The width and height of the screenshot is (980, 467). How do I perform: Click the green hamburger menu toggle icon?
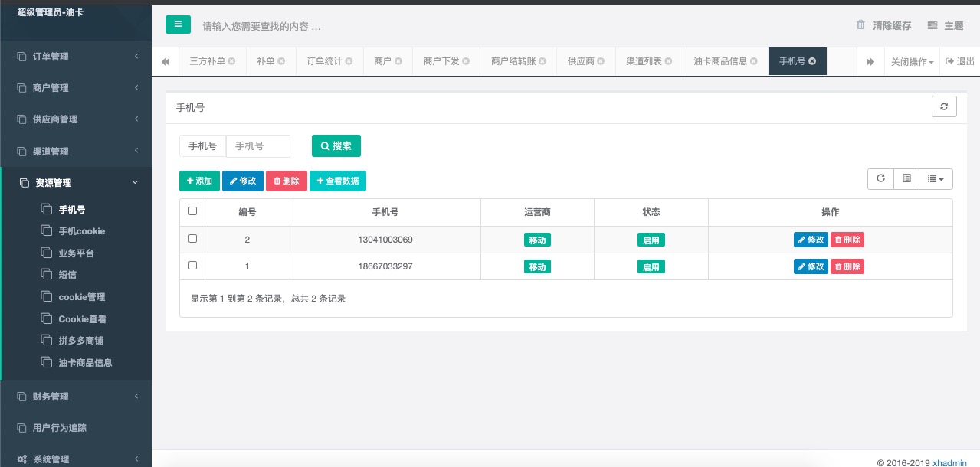coord(178,24)
